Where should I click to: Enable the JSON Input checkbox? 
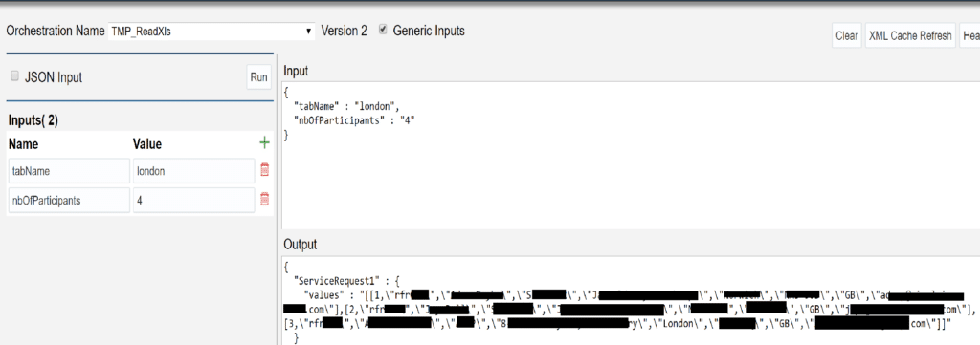click(x=15, y=76)
